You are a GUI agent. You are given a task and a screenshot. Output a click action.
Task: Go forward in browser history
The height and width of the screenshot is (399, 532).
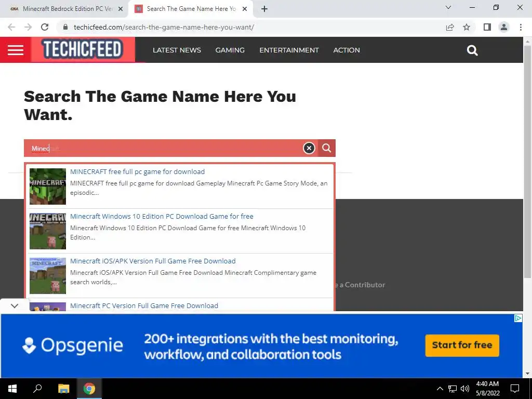pos(28,27)
